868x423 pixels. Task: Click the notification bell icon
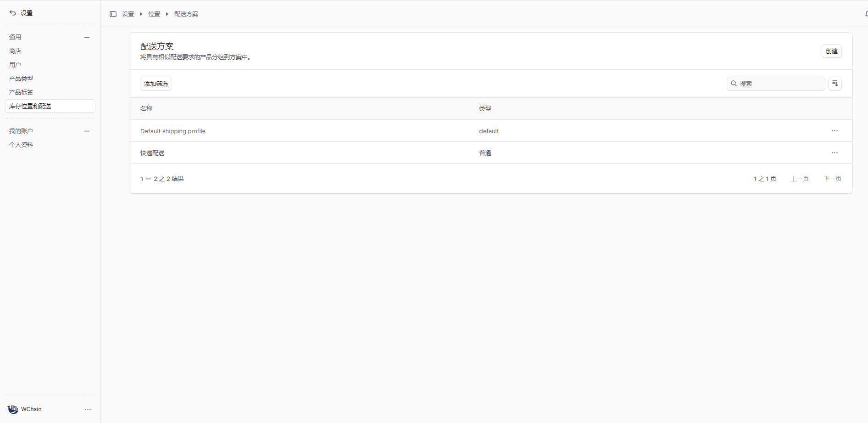pyautogui.click(x=866, y=14)
